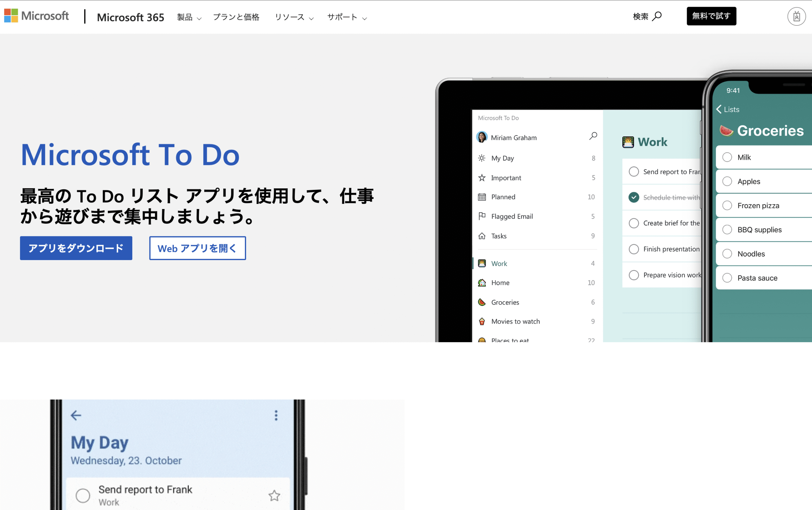Click the Movies to watch list label
Screen dimensions: 812x510
515,321
